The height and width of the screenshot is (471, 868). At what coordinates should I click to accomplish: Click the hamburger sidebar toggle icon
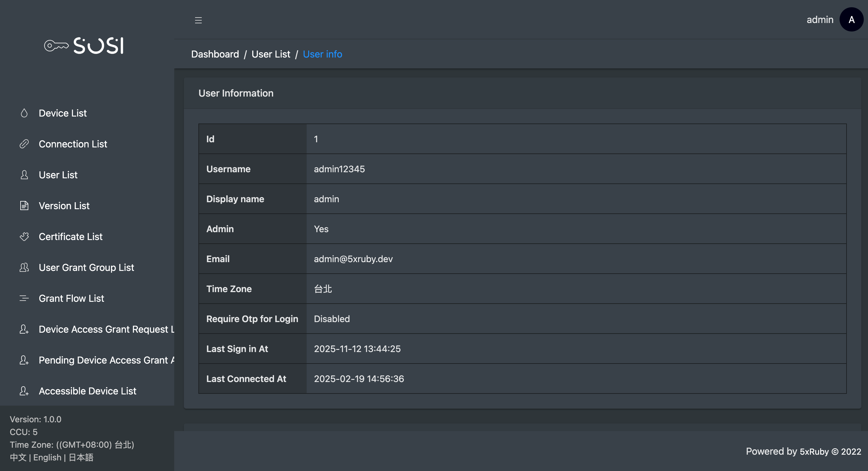[x=198, y=20]
